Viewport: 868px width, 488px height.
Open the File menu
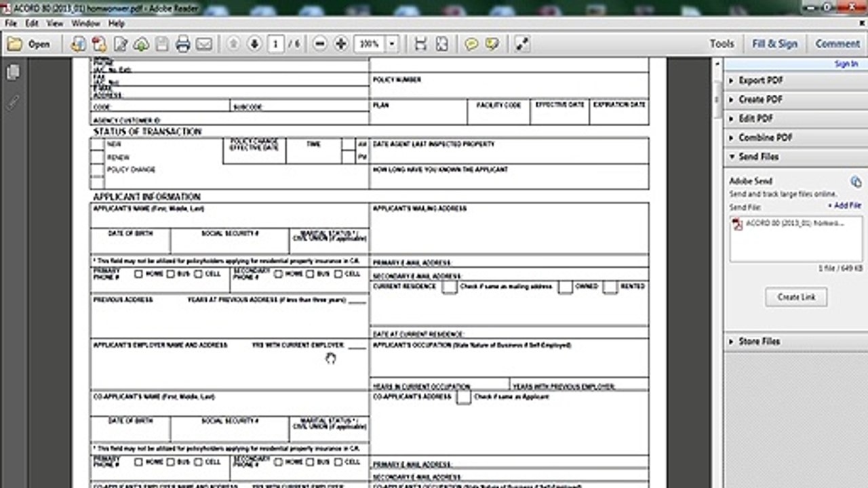pos(11,23)
